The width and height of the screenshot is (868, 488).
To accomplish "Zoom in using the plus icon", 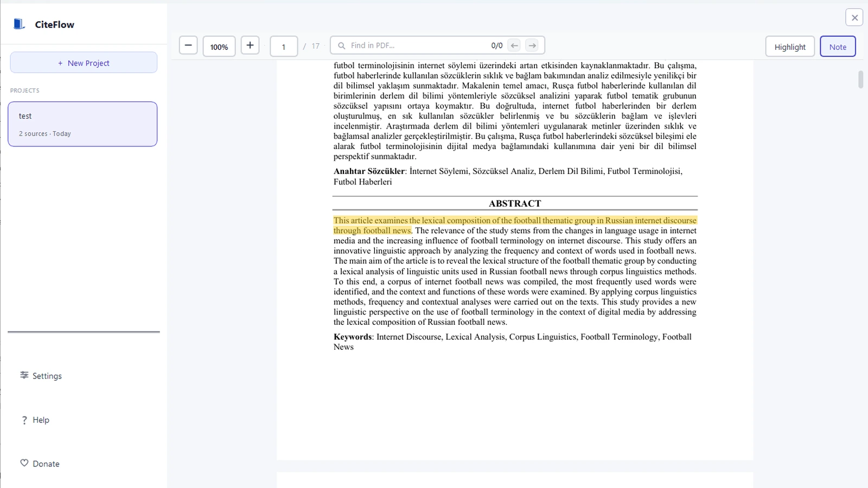I will coord(250,46).
